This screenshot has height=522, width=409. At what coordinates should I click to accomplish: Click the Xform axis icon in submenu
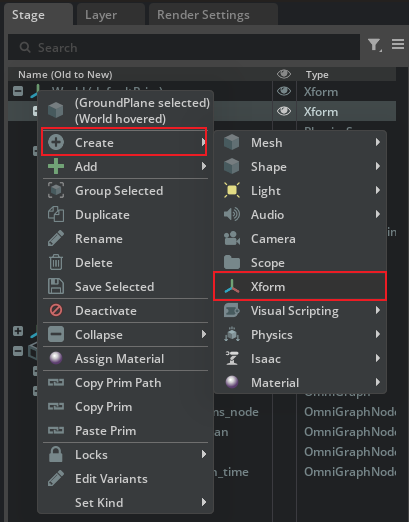click(x=232, y=286)
